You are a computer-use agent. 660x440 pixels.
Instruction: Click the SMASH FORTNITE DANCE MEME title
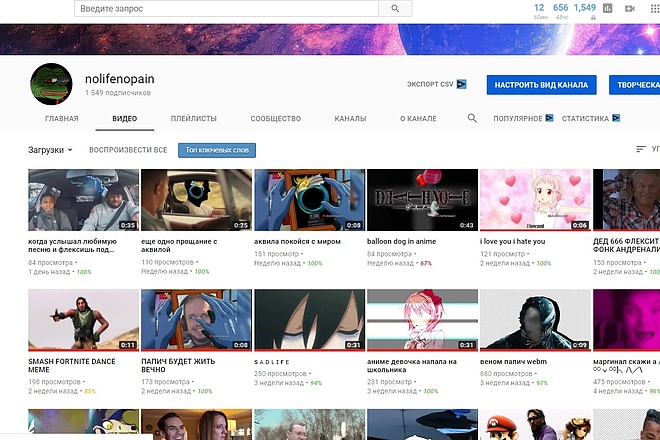coord(72,365)
